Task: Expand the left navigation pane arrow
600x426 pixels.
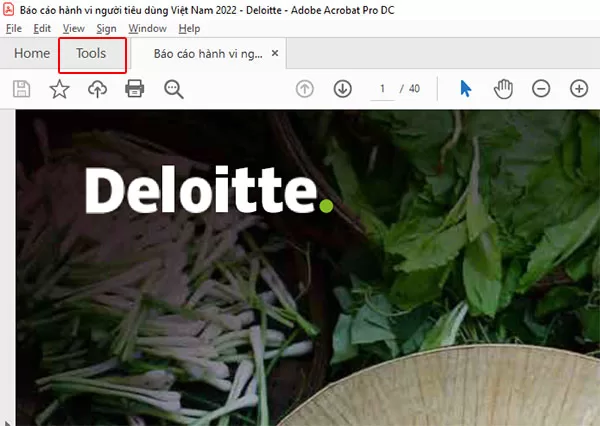Action: pos(7,422)
